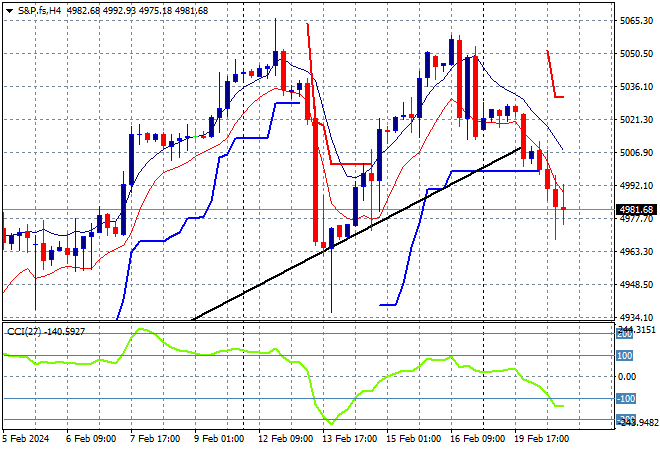Click the 5 Feb 2024 date label
The width and height of the screenshot is (660, 450).
(x=26, y=439)
